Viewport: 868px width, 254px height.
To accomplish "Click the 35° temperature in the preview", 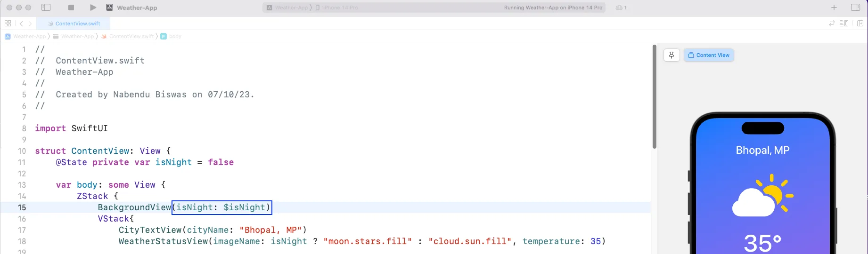I will coord(762,243).
